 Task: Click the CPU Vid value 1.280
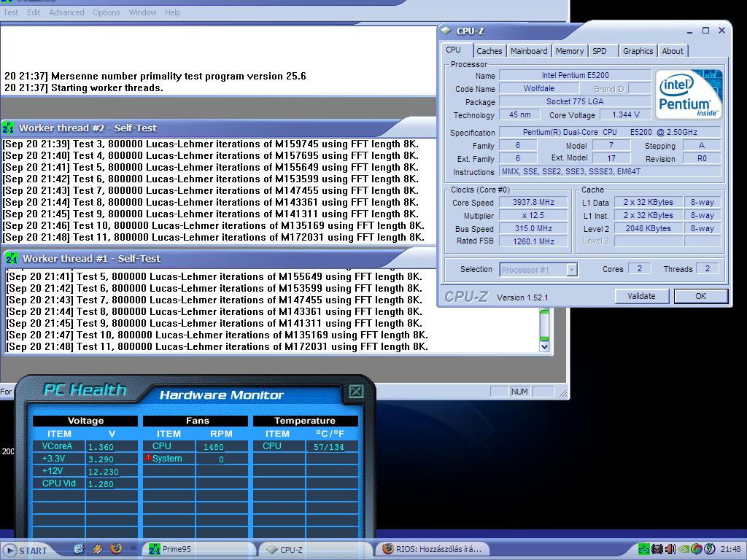(101, 484)
